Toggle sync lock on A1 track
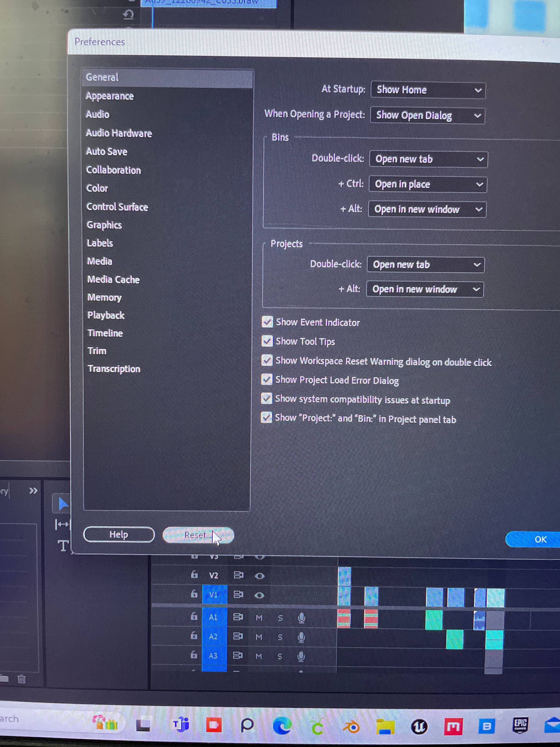Viewport: 560px width, 747px height. point(238,617)
